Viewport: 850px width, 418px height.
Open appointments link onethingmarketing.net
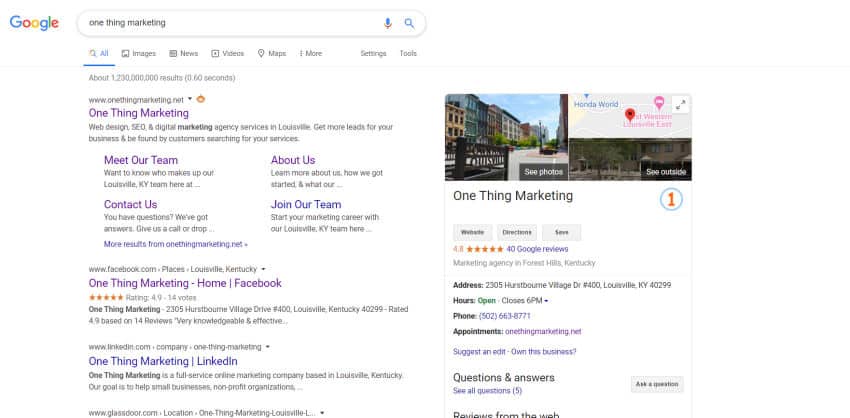click(x=543, y=332)
